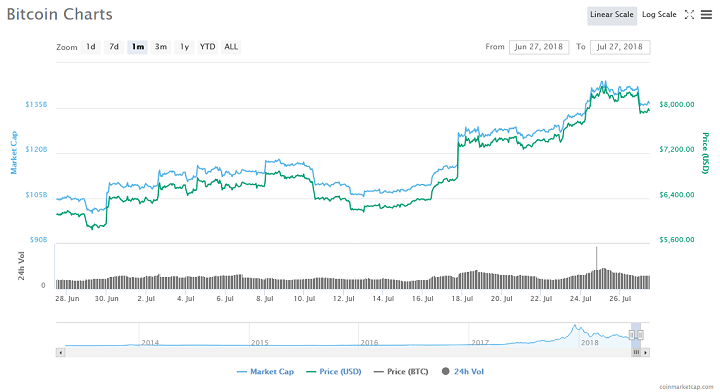This screenshot has height=392, width=720.
Task: Open the fullscreen chart icon
Action: [x=689, y=15]
